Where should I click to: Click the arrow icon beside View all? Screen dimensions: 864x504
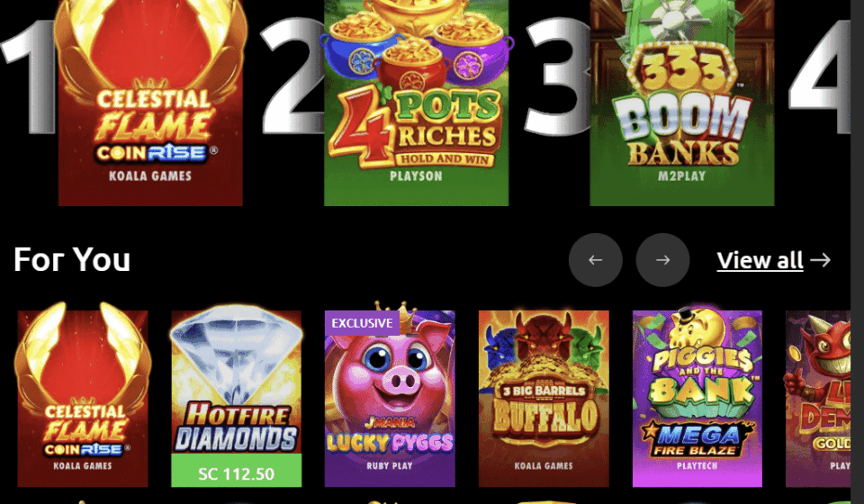[821, 260]
